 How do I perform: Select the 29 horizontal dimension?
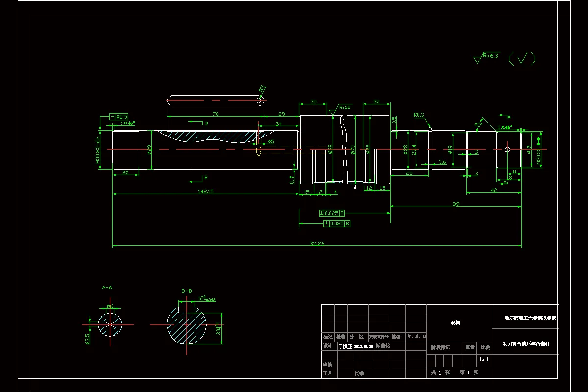(x=282, y=113)
